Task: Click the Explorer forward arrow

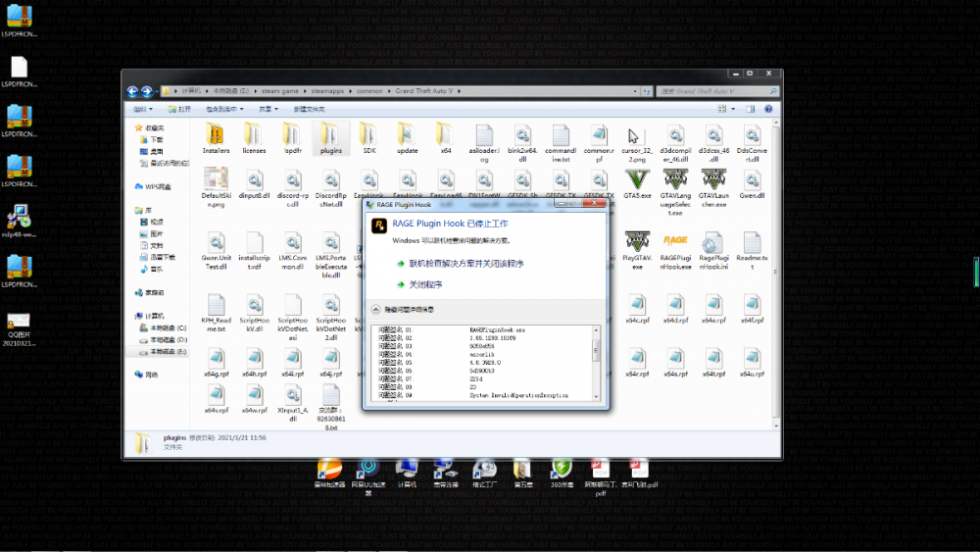Action: 146,91
